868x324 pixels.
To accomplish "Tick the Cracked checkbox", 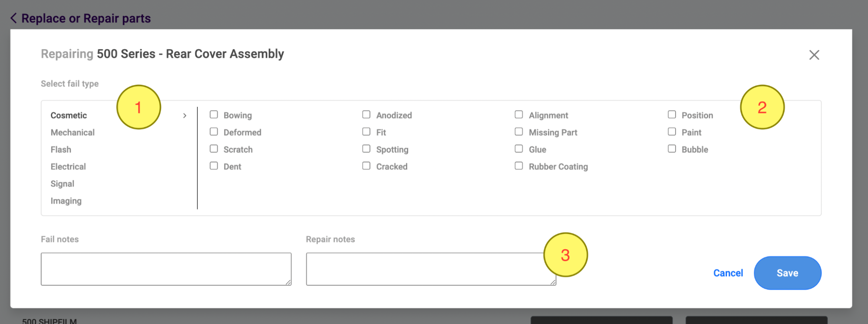I will click(366, 166).
